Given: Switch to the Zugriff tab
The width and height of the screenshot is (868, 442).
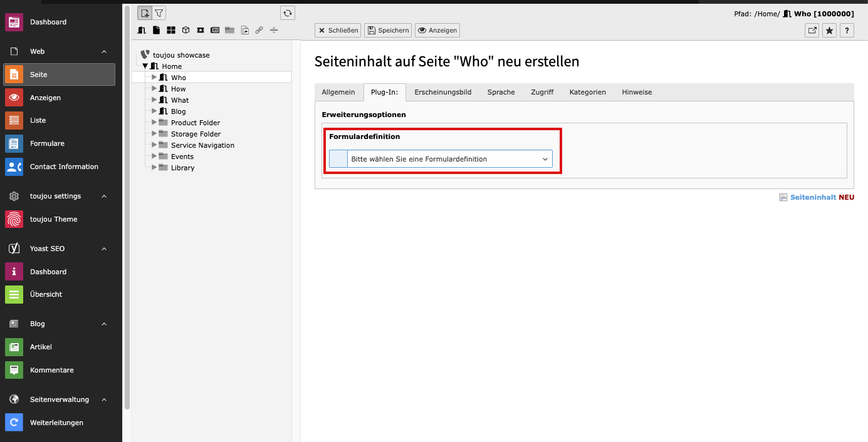Looking at the screenshot, I should [542, 92].
